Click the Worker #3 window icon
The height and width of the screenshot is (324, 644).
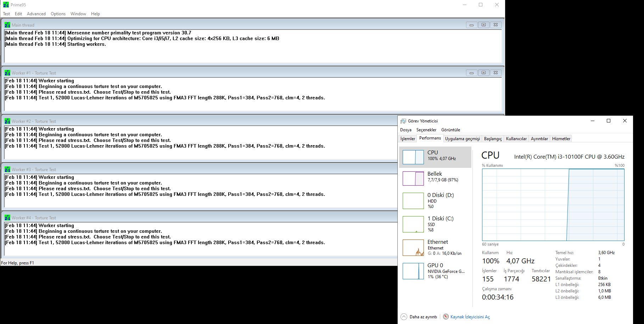(x=7, y=169)
